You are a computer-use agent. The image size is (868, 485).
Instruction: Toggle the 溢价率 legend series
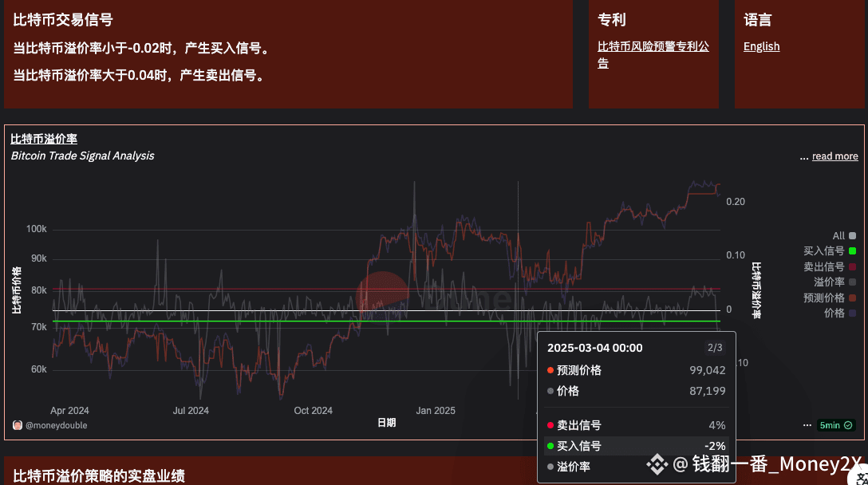pyautogui.click(x=834, y=282)
